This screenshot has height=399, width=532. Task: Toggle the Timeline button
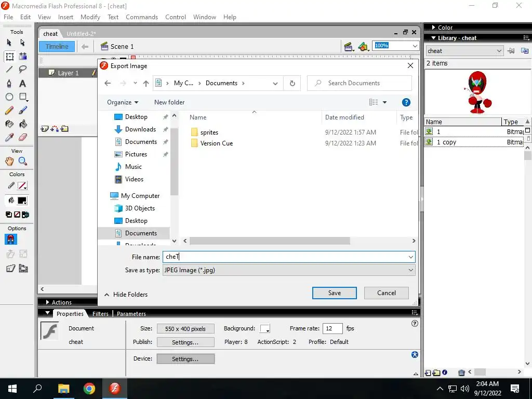57,46
